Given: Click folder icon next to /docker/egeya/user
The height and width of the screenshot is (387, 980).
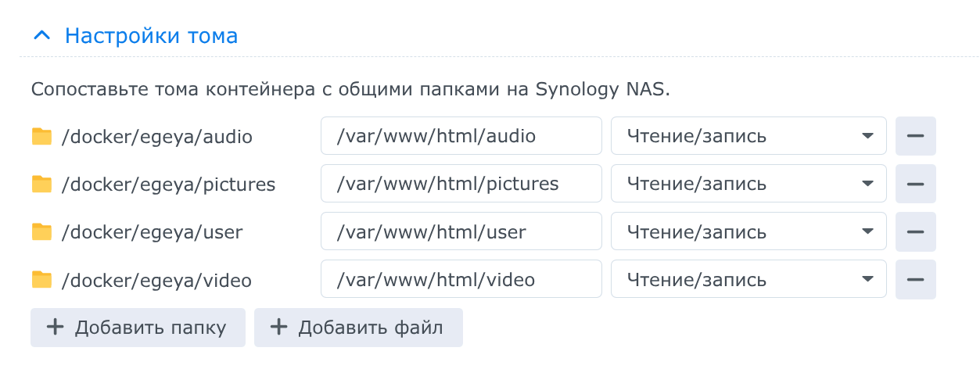Looking at the screenshot, I should coord(41,232).
